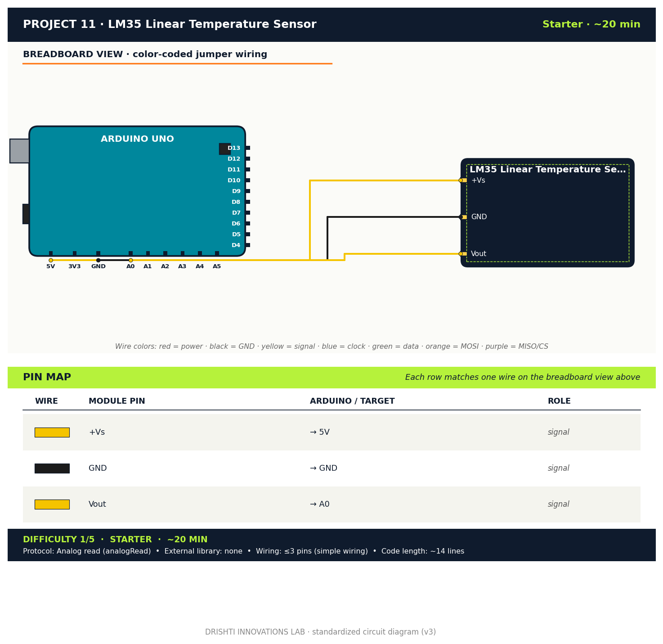
Task: Click the Vout connector on the LM35 sensor
Action: click(x=462, y=253)
